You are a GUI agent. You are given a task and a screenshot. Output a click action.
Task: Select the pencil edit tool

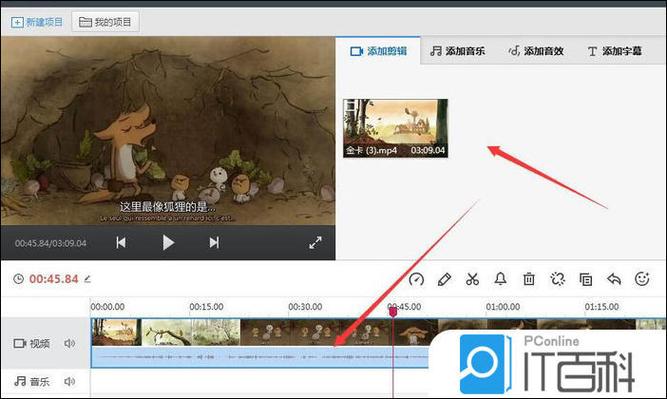tap(444, 279)
